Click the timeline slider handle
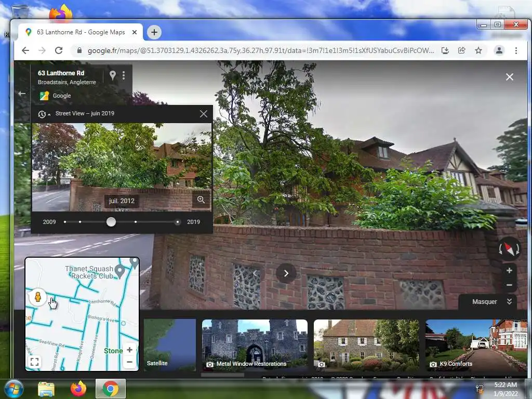This screenshot has width=532, height=399. coord(111,222)
